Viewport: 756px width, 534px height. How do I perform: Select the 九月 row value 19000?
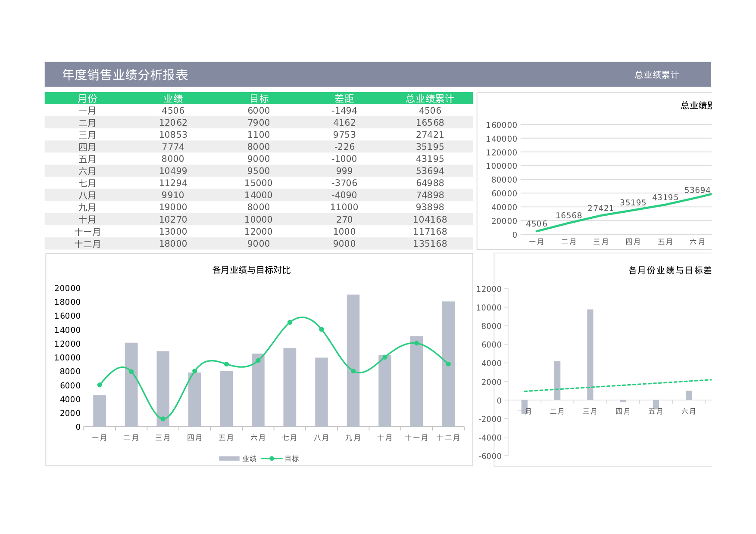[x=173, y=207]
